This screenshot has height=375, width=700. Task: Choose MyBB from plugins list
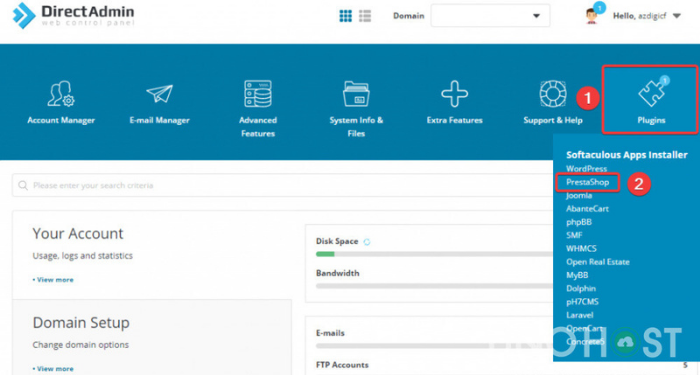pyautogui.click(x=577, y=275)
